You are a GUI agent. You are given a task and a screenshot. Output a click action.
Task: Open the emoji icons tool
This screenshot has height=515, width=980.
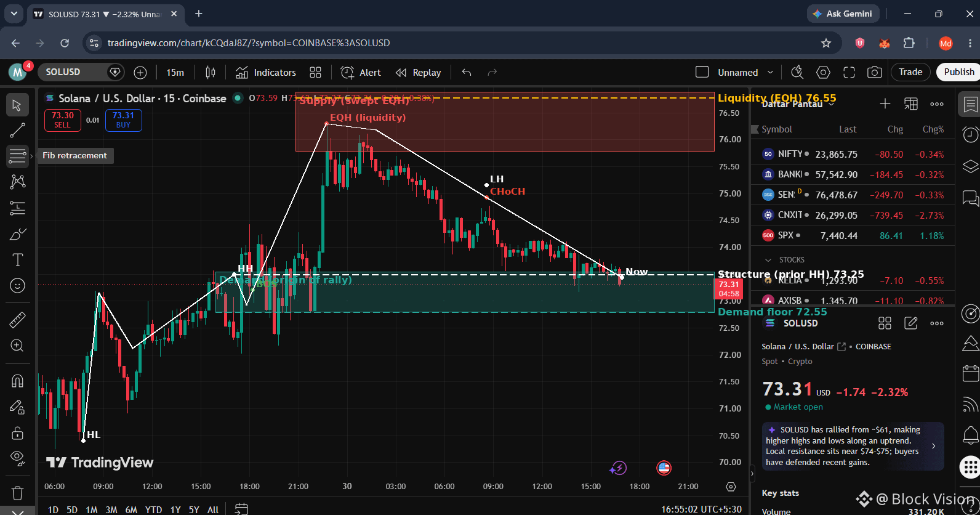[17, 286]
